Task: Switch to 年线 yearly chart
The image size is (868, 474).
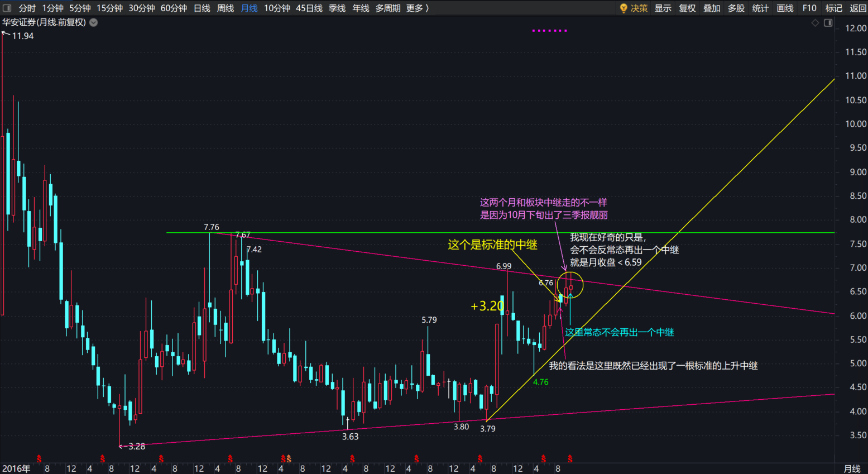Action: tap(361, 8)
